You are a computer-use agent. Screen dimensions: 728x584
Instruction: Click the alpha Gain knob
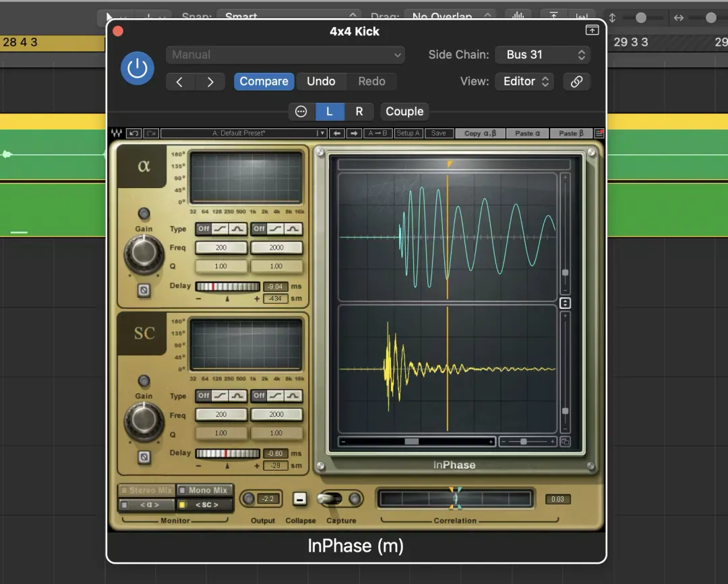144,254
